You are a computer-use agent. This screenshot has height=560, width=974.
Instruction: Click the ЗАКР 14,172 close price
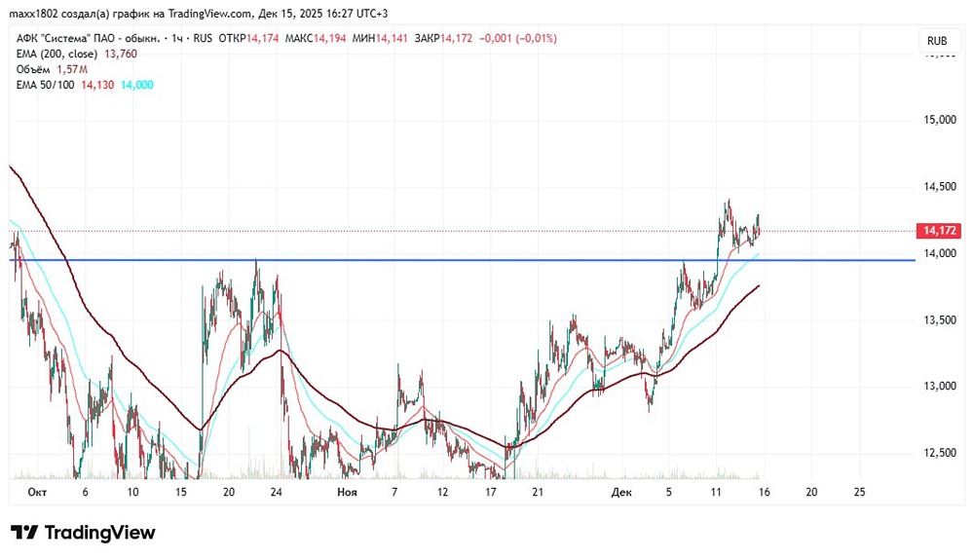443,39
